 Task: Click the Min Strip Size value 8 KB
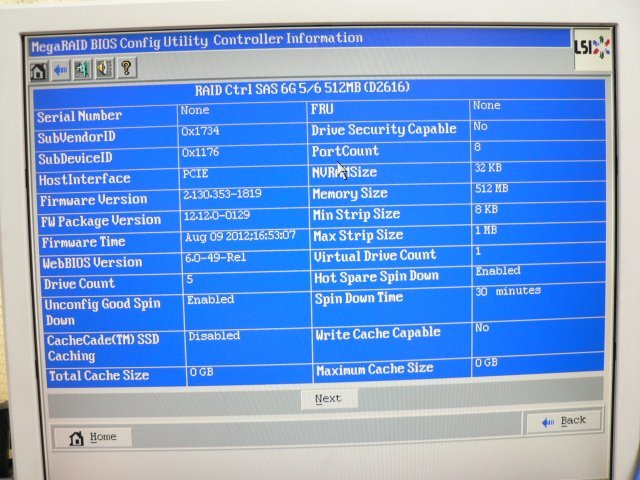tap(487, 209)
